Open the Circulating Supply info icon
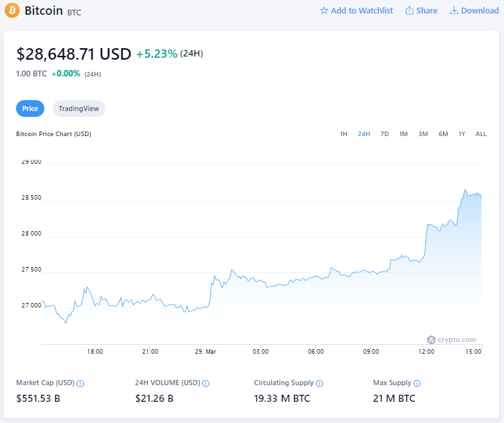Screen dimensions: 504x423 [319, 383]
